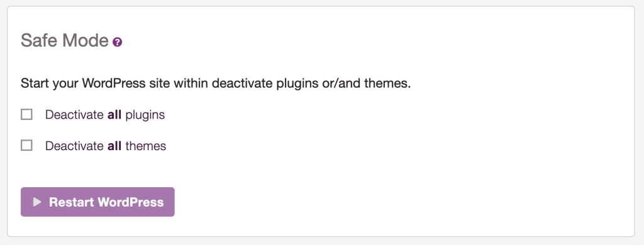Click bold 'all' in the themes option
Screen dimensions: 644x245
[114, 146]
